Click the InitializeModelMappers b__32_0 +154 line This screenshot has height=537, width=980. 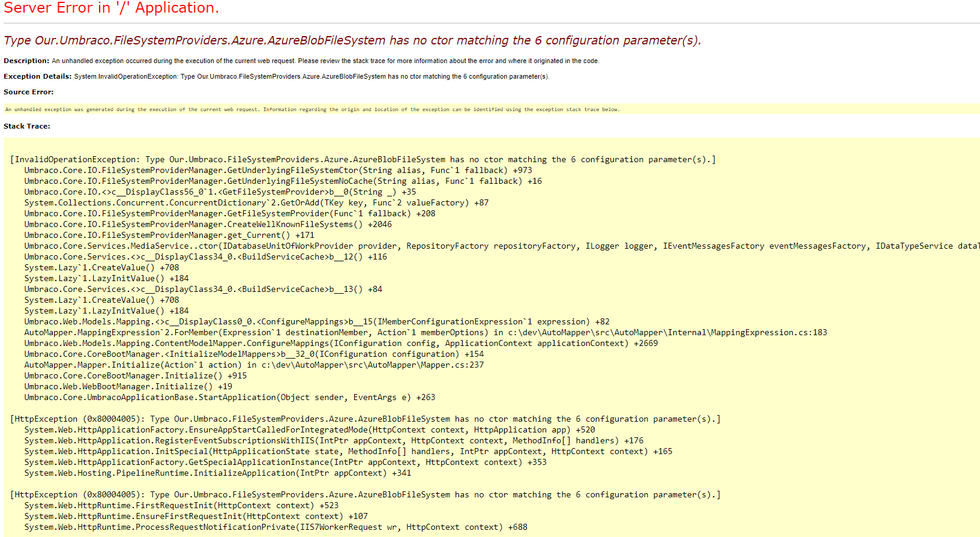pyautogui.click(x=254, y=354)
